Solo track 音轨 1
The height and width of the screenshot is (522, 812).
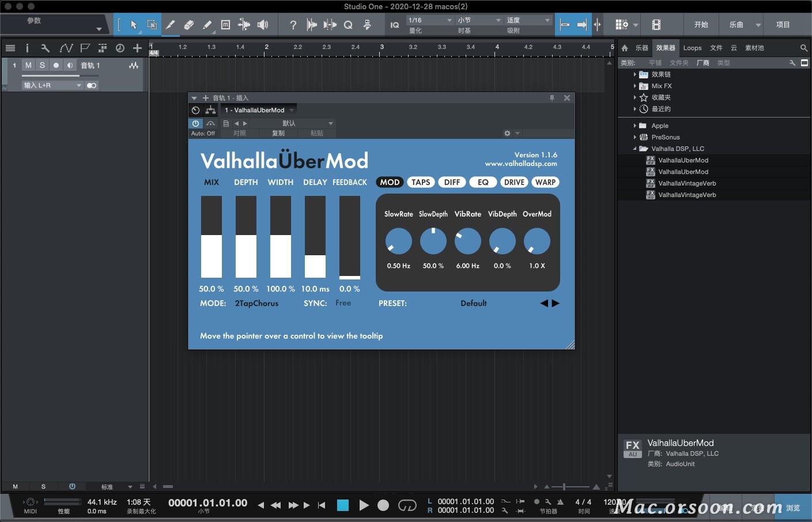pos(42,65)
